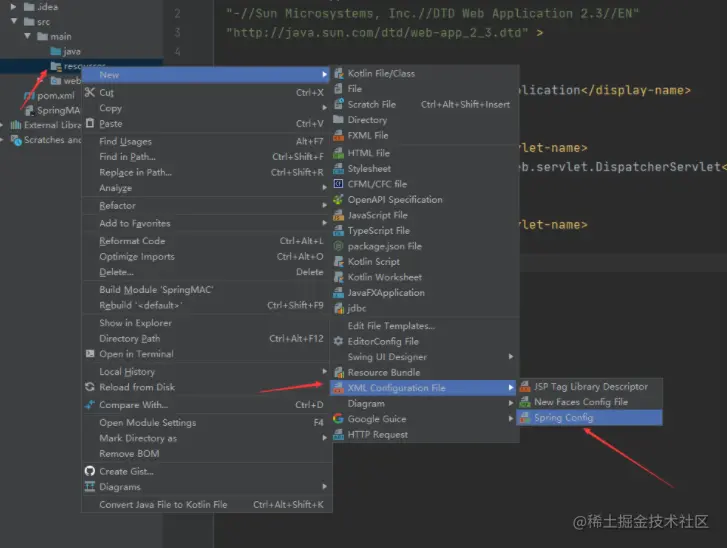Viewport: 727px width, 548px height.
Task: Click the Directory folder icon
Action: tap(339, 120)
